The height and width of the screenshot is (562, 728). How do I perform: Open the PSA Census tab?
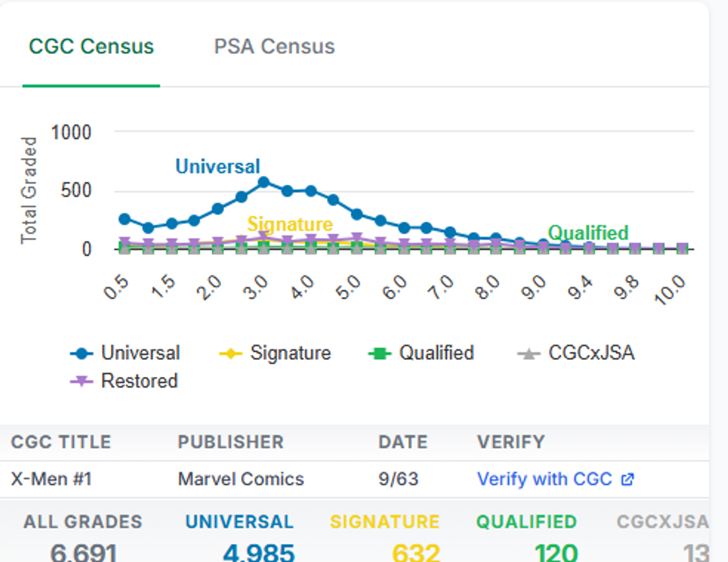(274, 47)
